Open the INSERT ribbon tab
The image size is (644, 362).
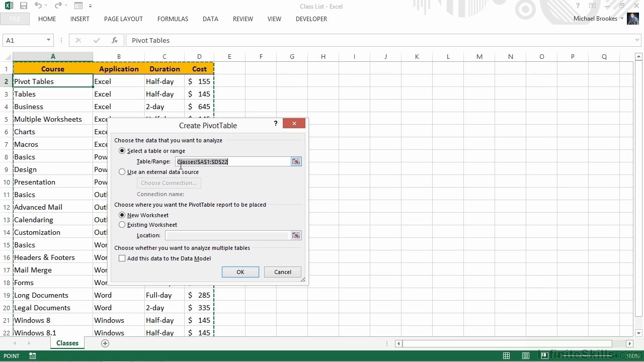pos(80,19)
